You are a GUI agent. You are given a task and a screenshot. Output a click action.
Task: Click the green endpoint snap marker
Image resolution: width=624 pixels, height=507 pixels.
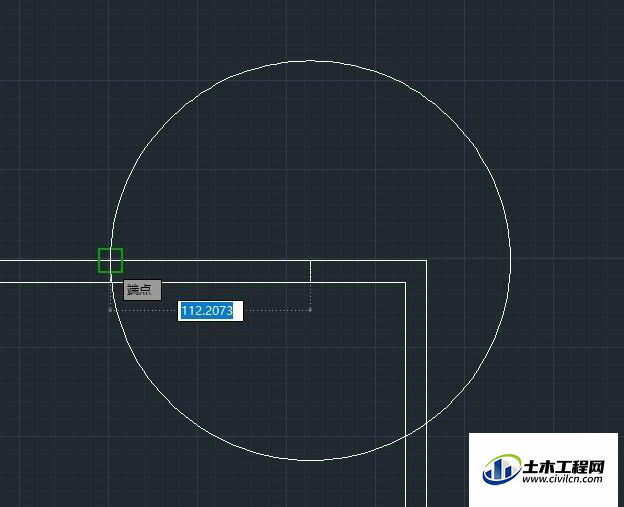click(111, 260)
